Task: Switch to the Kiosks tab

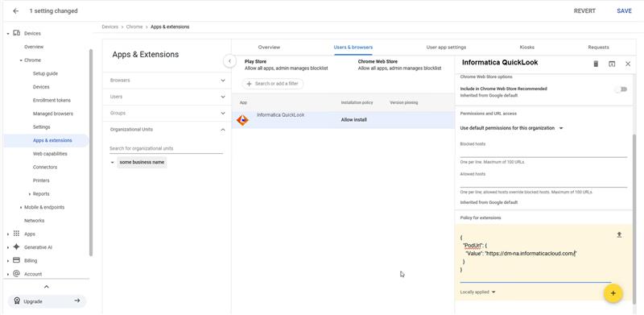Action: [x=527, y=48]
